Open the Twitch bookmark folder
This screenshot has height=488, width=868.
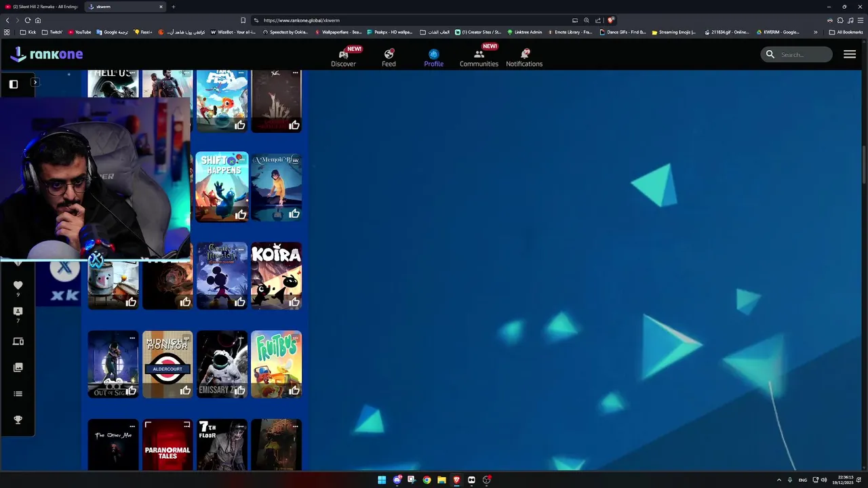(x=52, y=32)
